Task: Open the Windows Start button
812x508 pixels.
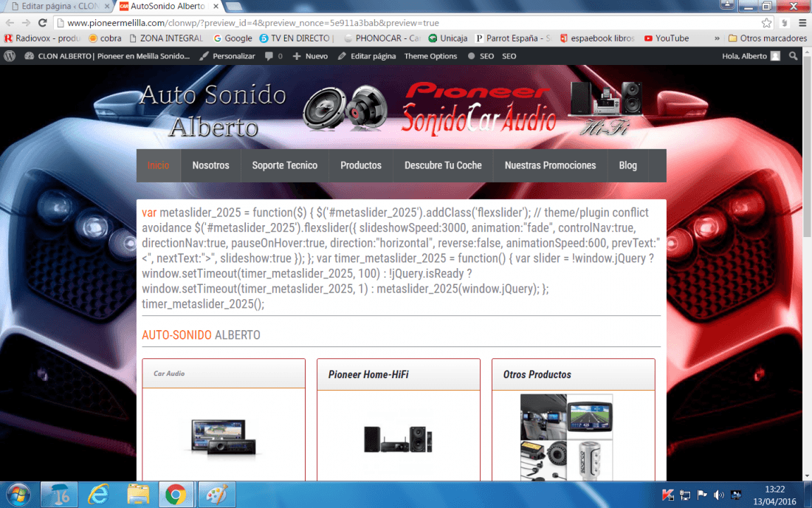Action: [18, 495]
